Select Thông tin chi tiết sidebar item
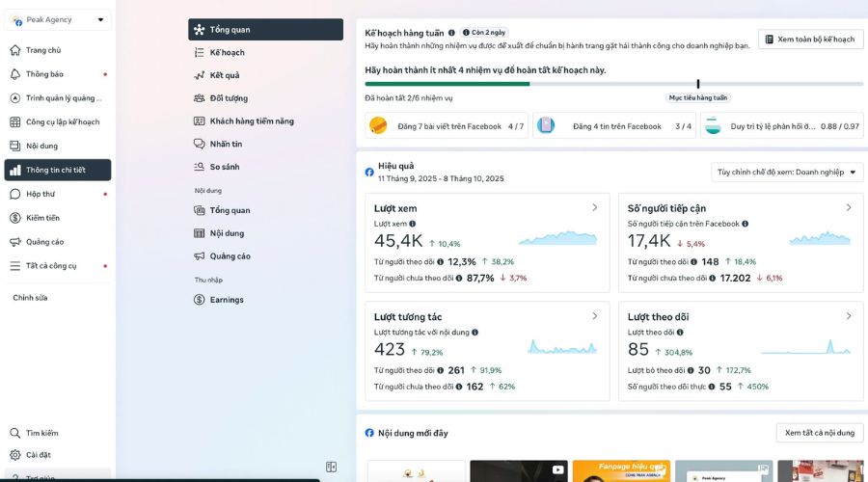 click(x=58, y=170)
